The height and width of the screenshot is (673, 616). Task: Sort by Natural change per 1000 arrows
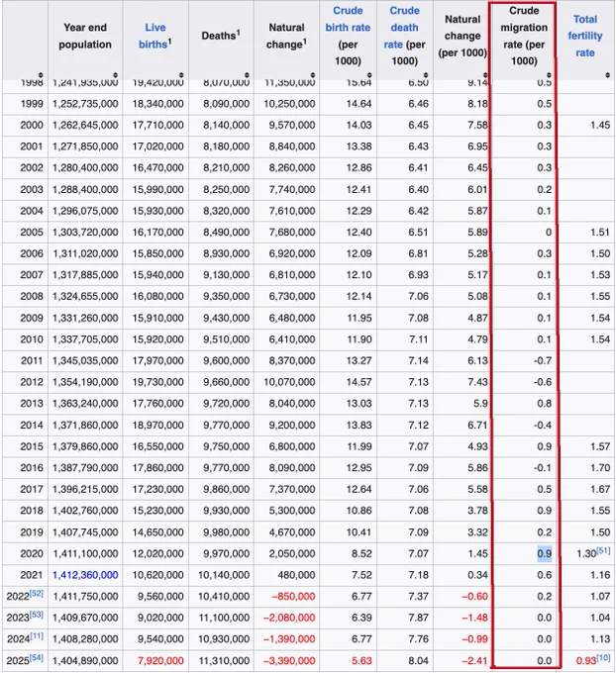coord(485,75)
